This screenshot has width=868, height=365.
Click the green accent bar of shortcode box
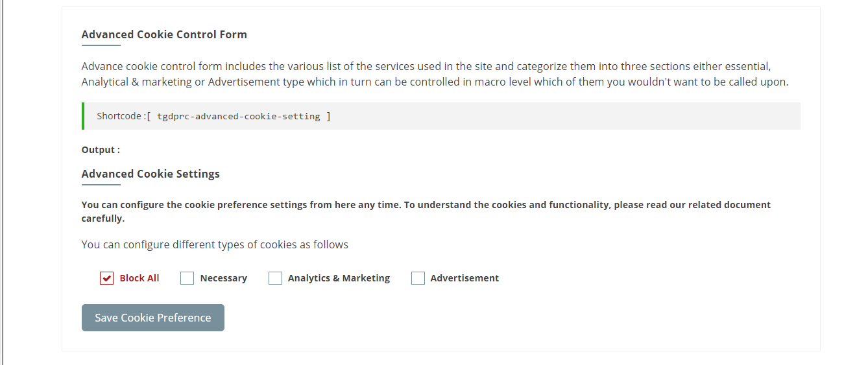tap(83, 116)
